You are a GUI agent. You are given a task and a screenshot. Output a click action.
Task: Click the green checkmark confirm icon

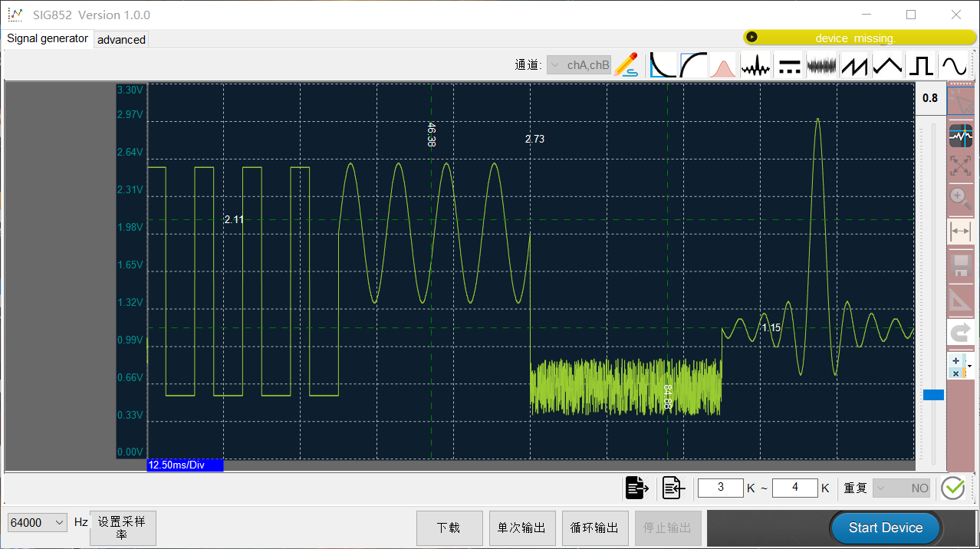tap(952, 488)
